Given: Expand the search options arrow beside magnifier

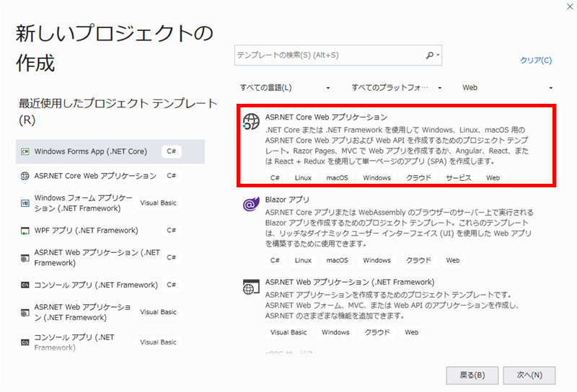Looking at the screenshot, I should [x=438, y=55].
